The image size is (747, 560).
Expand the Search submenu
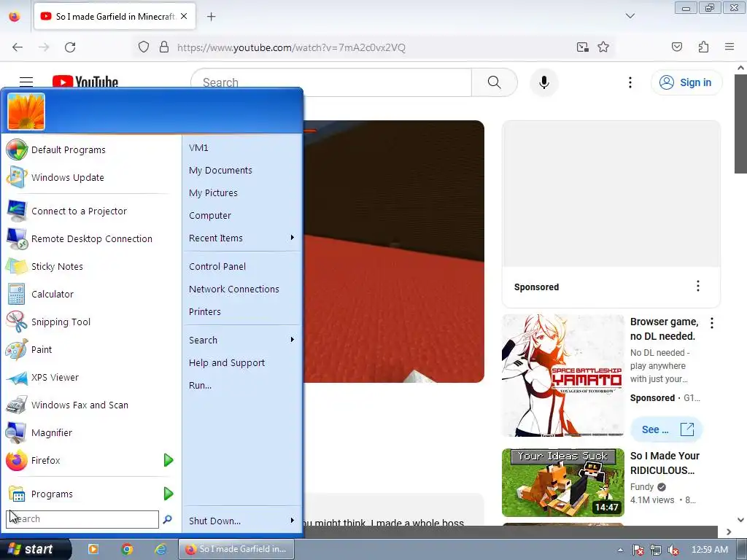point(292,340)
